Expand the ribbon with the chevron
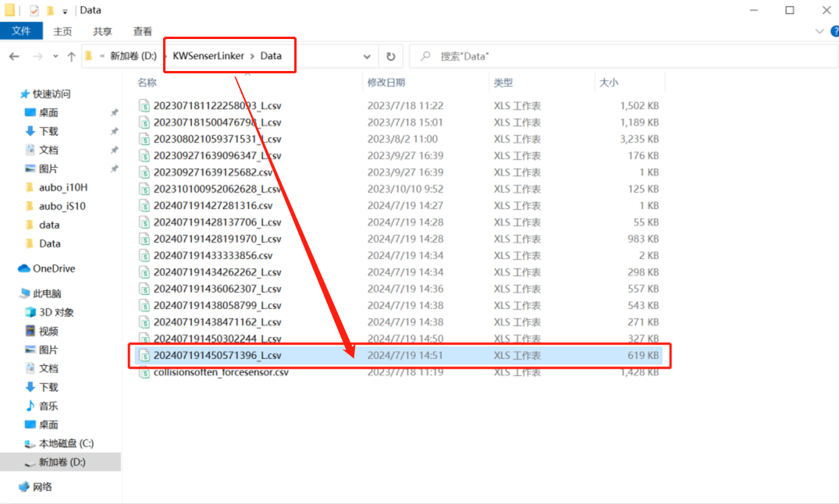Image resolution: width=839 pixels, height=504 pixels. click(818, 31)
